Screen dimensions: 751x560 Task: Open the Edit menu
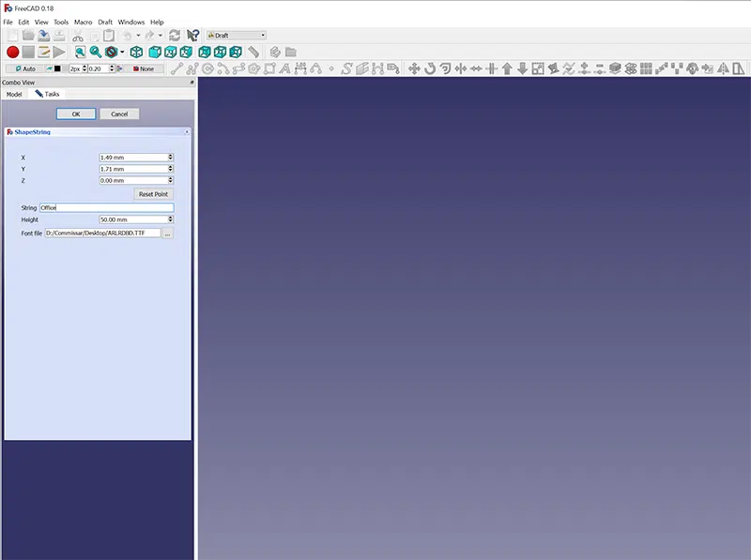(23, 22)
